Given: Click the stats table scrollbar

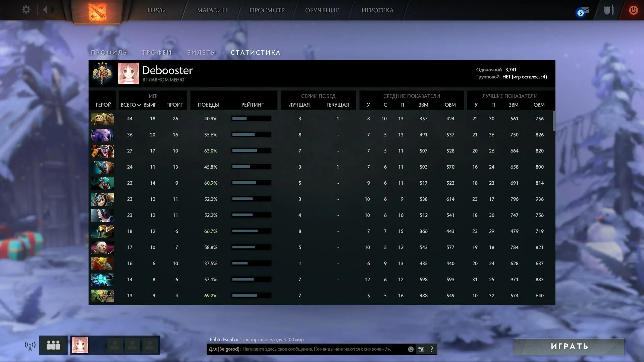Looking at the screenshot, I should pos(554,121).
